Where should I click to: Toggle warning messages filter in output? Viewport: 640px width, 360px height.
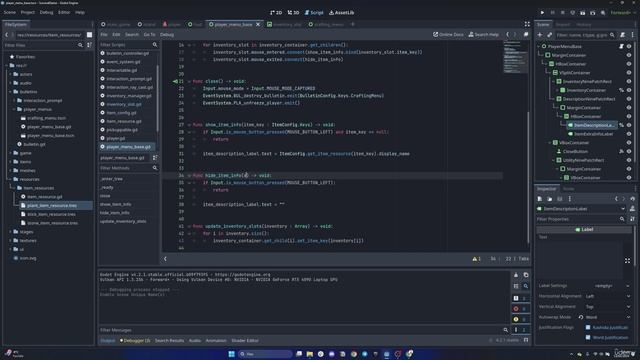pos(520,319)
